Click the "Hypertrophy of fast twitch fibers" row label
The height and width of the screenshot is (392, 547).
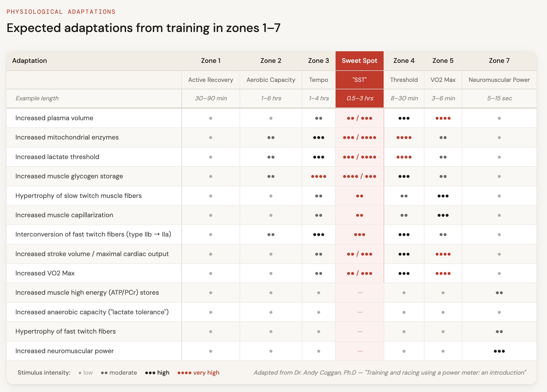click(x=65, y=331)
